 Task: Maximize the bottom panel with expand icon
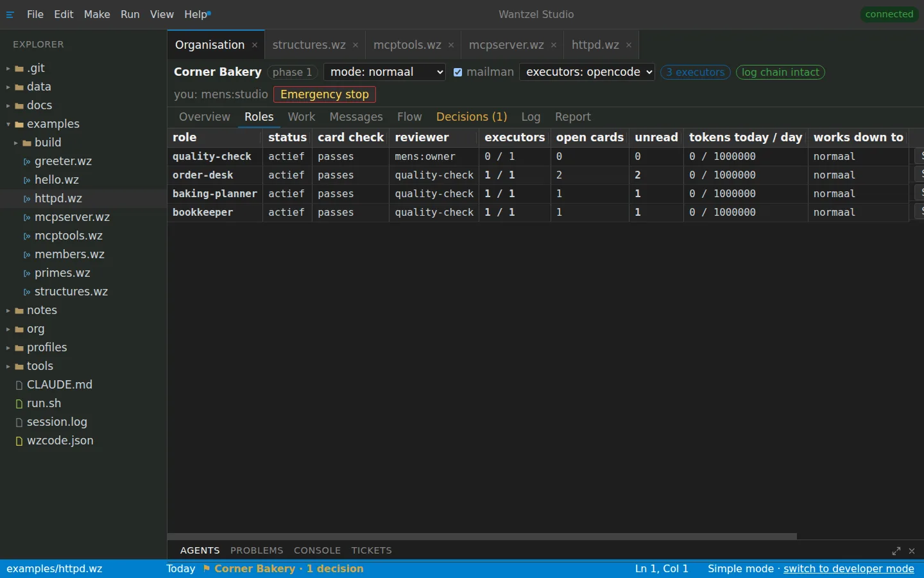(896, 551)
